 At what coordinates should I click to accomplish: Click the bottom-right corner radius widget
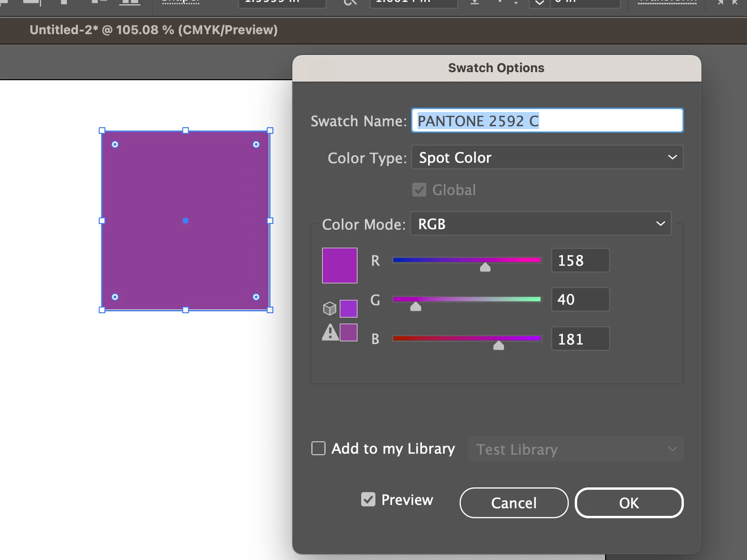tap(256, 297)
